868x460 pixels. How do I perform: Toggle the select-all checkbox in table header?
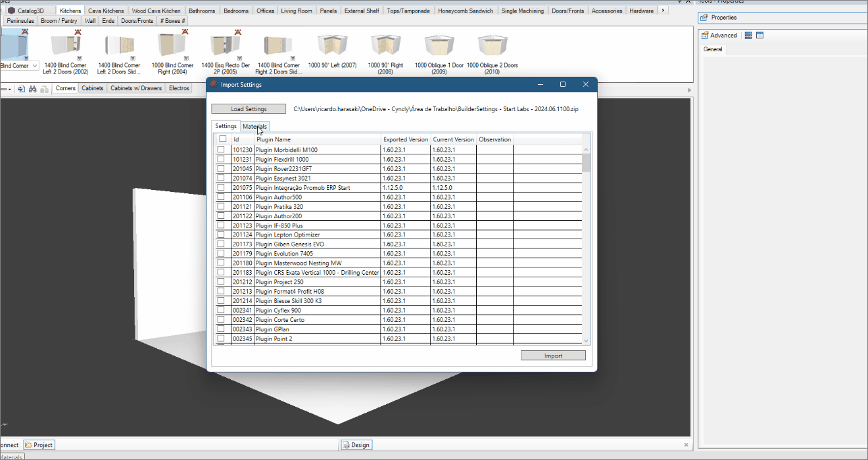coord(222,139)
